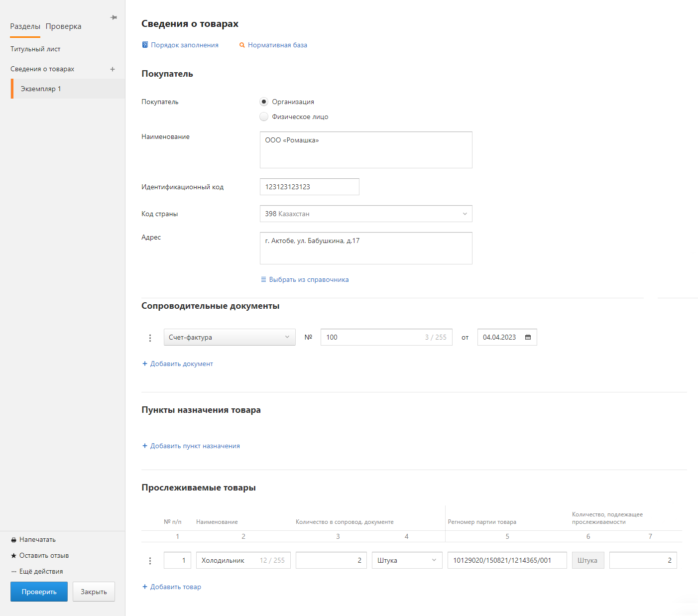Focus Регномер партии товара field
698x616 pixels.
pos(507,560)
